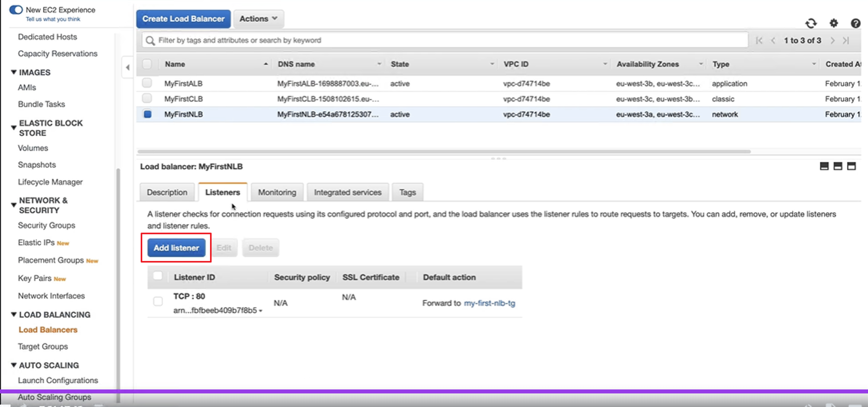Screen dimensions: 868x407
Task: Open AMIs in sidebar
Action: pos(27,87)
